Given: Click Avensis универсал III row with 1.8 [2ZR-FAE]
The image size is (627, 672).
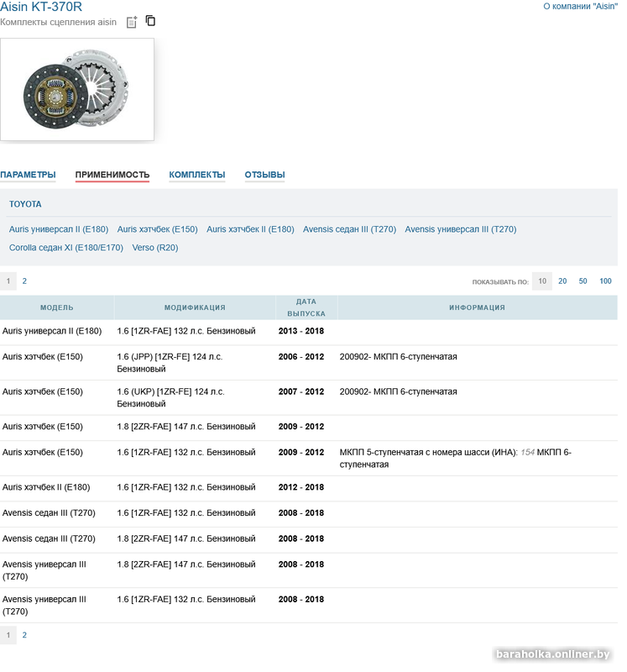Looking at the screenshot, I should [309, 570].
